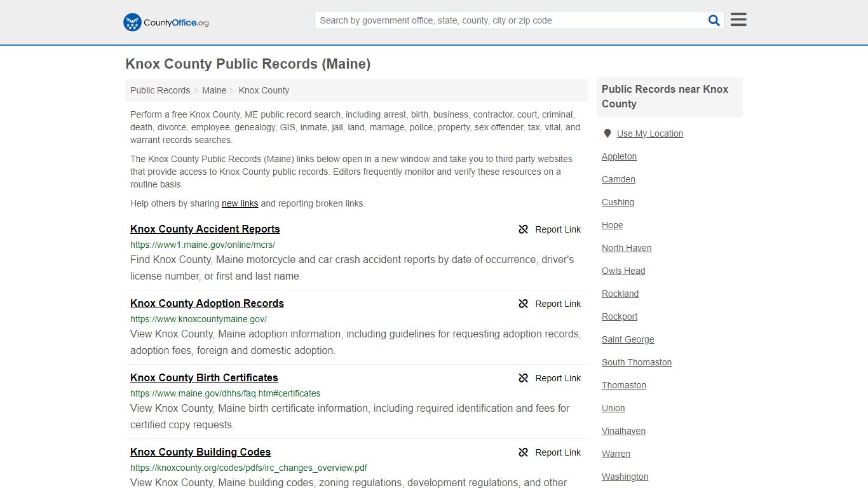Open Knox County Accident Reports
This screenshot has height=488, width=868.
pyautogui.click(x=205, y=229)
